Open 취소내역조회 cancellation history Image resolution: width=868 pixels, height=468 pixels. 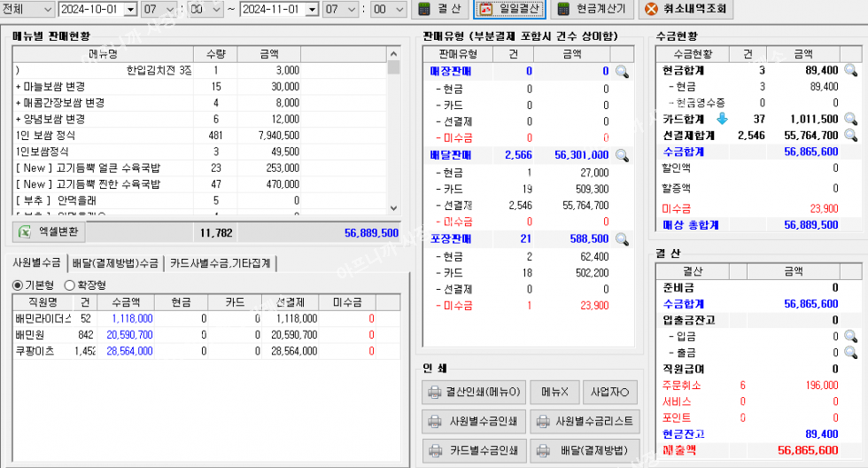pos(684,10)
